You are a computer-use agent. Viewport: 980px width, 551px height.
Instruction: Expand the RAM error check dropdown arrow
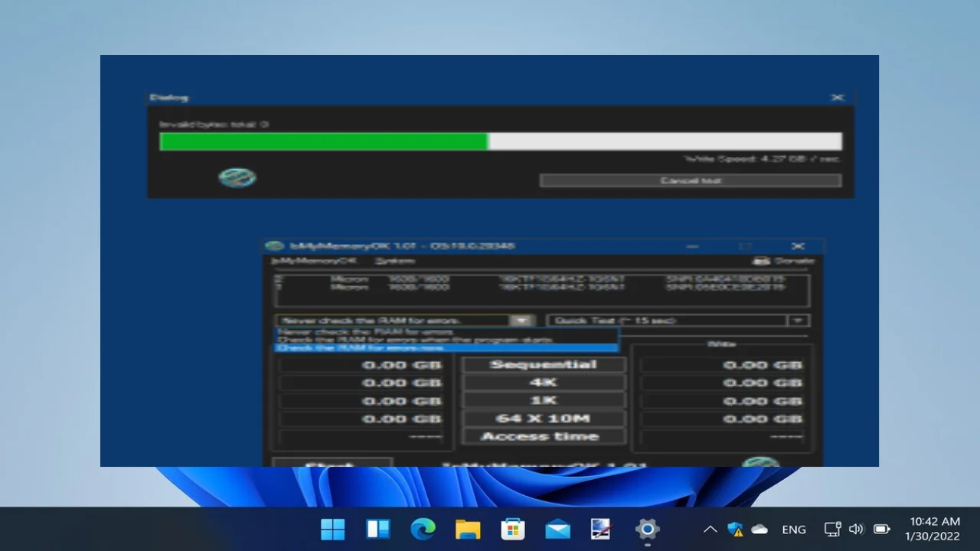click(521, 321)
